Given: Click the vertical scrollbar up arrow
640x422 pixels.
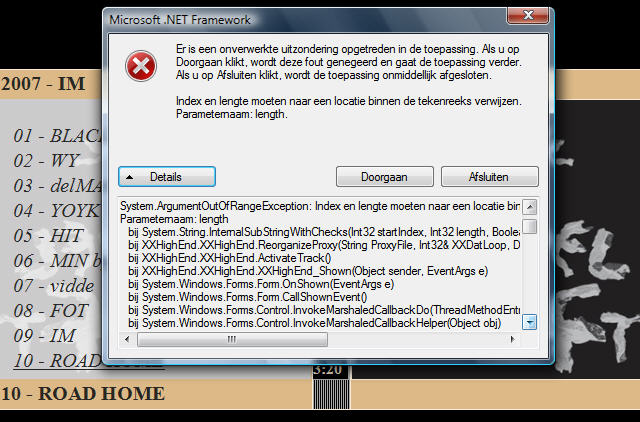Looking at the screenshot, I should (x=530, y=207).
